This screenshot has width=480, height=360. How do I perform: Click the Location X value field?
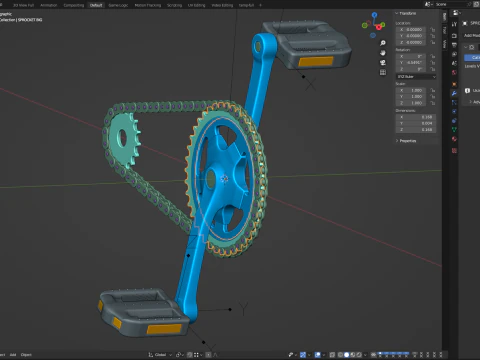[x=411, y=30]
